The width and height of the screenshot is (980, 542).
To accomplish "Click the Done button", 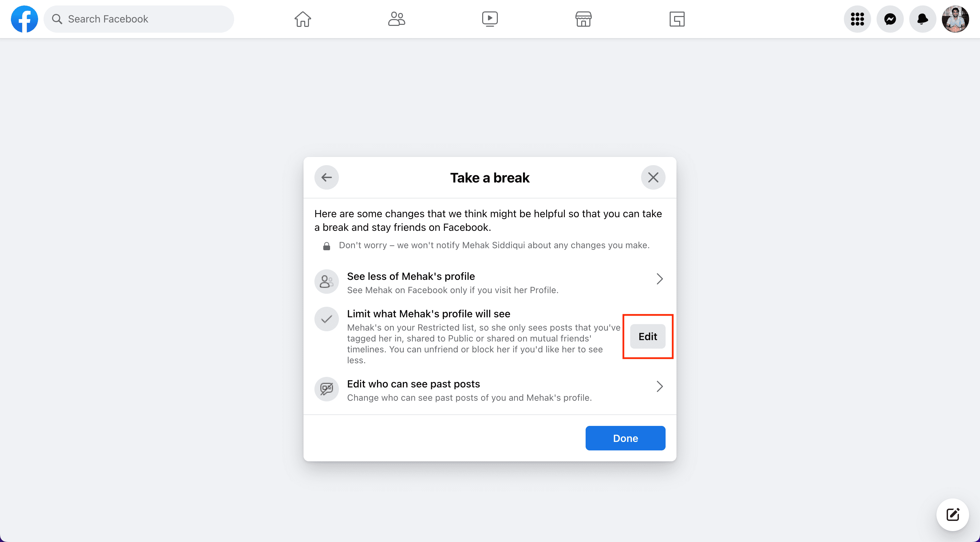I will click(625, 438).
